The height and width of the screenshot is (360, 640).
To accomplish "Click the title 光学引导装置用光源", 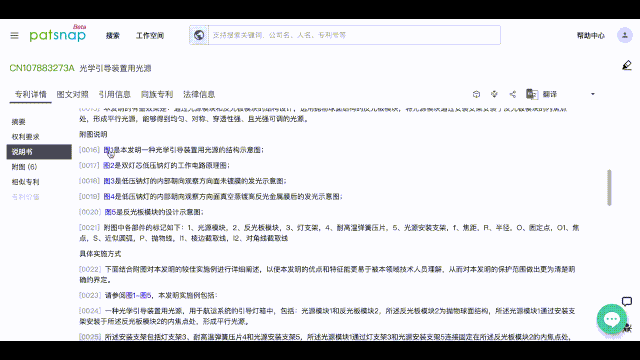I will (x=115, y=68).
